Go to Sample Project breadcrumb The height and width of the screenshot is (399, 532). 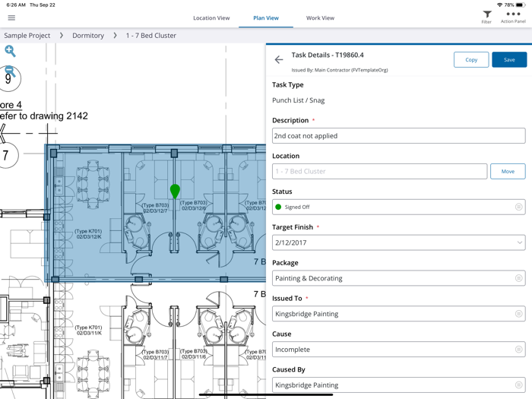[27, 35]
